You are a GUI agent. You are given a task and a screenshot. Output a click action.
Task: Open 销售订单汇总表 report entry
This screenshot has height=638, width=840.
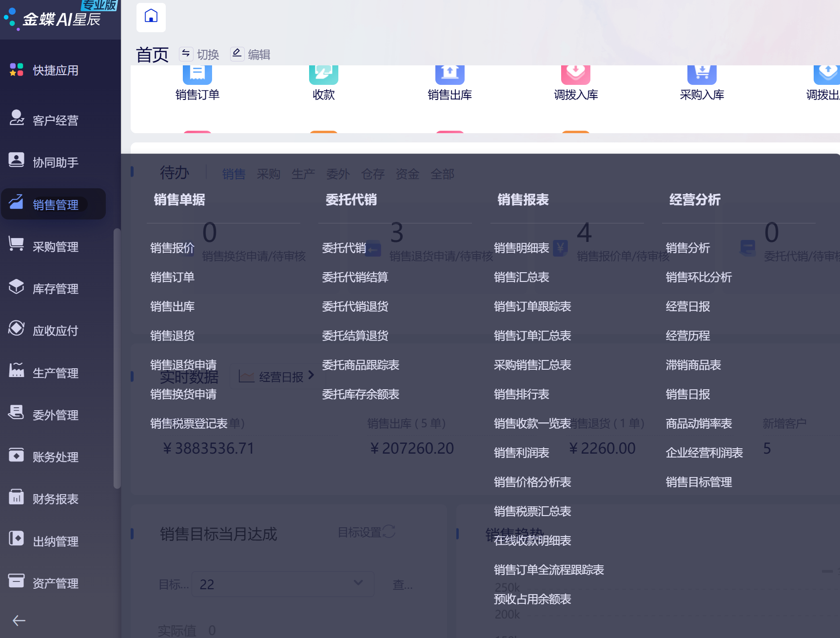532,336
